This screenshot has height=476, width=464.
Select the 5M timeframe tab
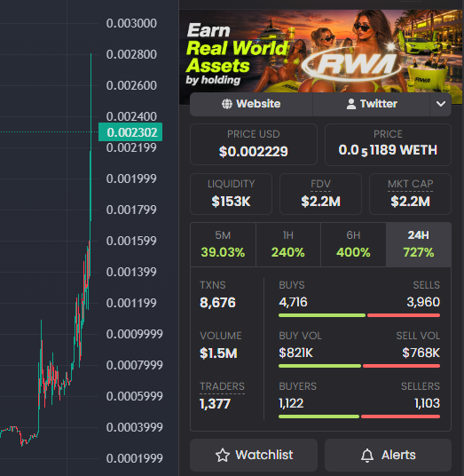click(x=223, y=244)
